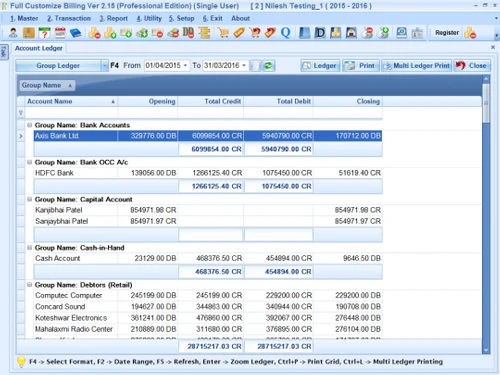Click the blue book toolbar icon
The image size is (500, 375).
click(x=76, y=33)
